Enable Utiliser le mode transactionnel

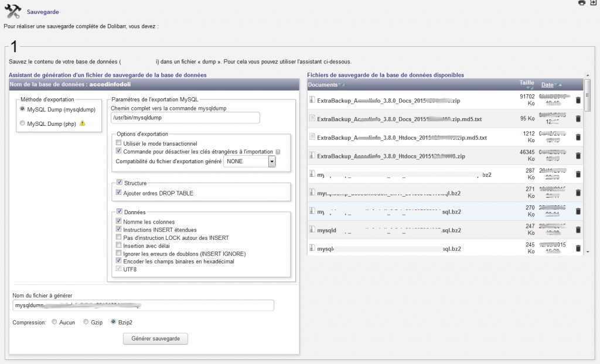point(118,143)
